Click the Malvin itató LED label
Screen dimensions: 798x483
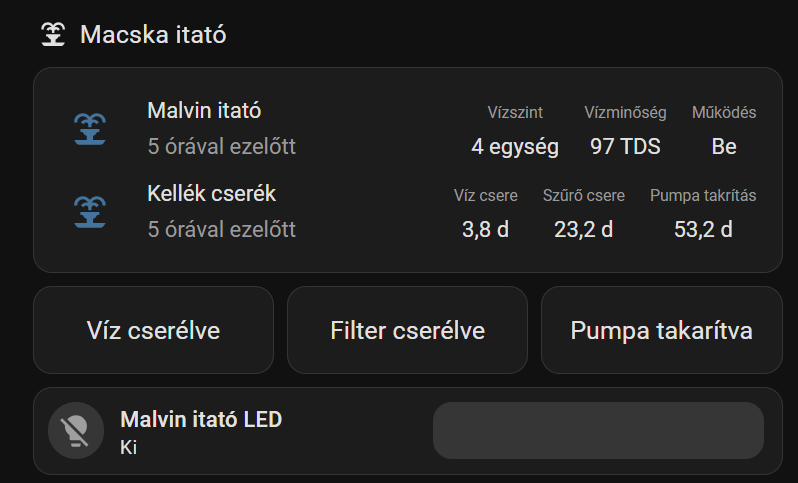(201, 419)
